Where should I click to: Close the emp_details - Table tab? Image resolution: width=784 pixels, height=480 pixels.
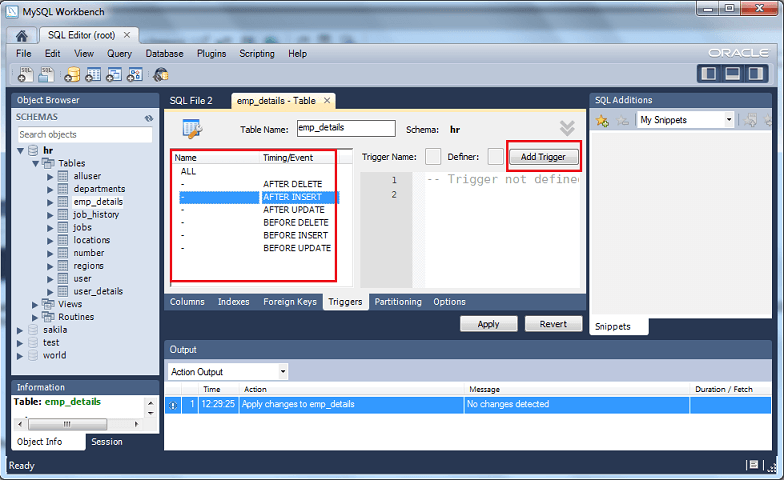[327, 100]
